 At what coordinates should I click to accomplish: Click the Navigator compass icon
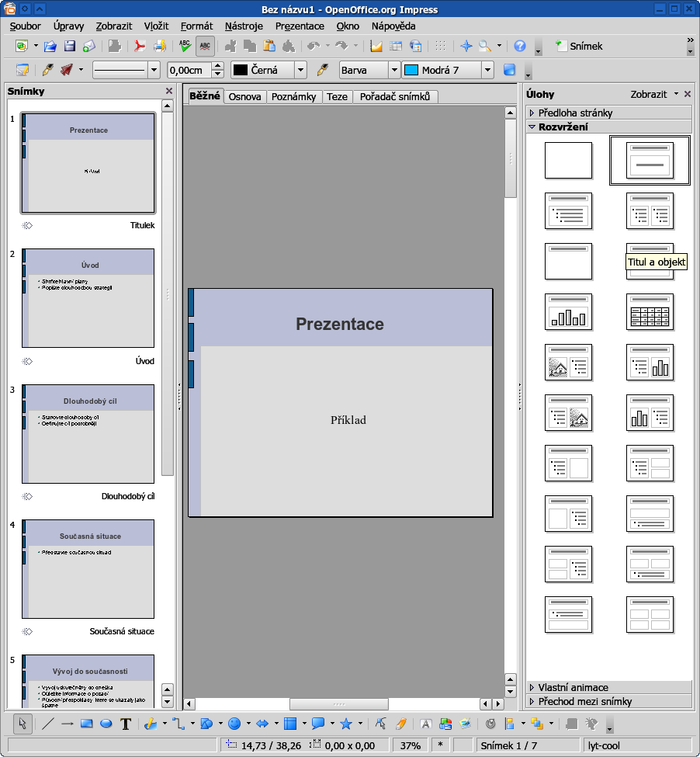pyautogui.click(x=466, y=47)
